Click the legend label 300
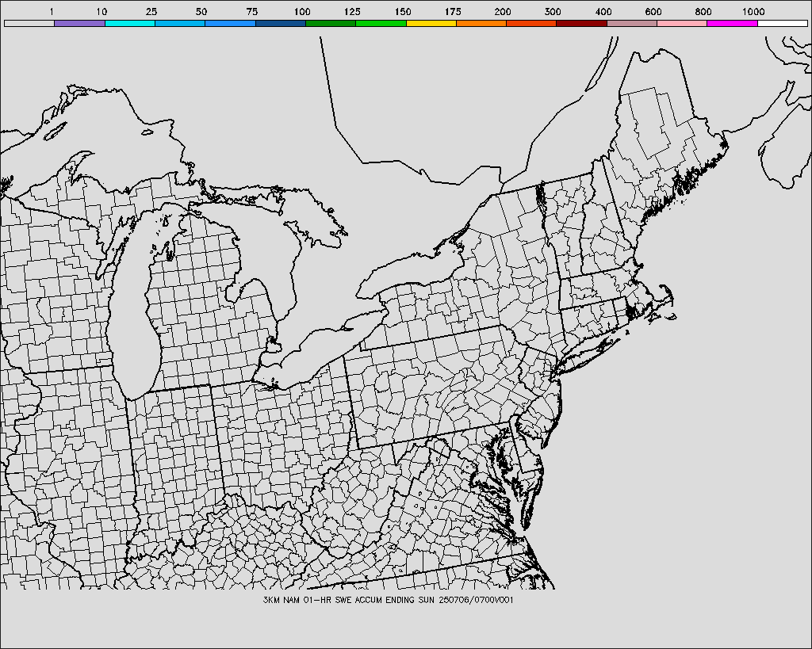812x649 pixels. (553, 11)
